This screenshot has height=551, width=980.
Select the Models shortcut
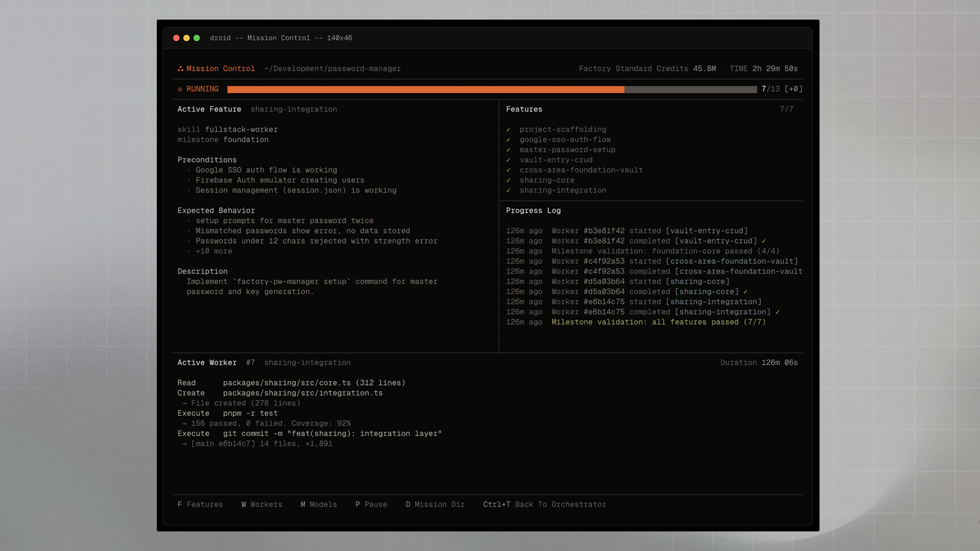click(318, 504)
